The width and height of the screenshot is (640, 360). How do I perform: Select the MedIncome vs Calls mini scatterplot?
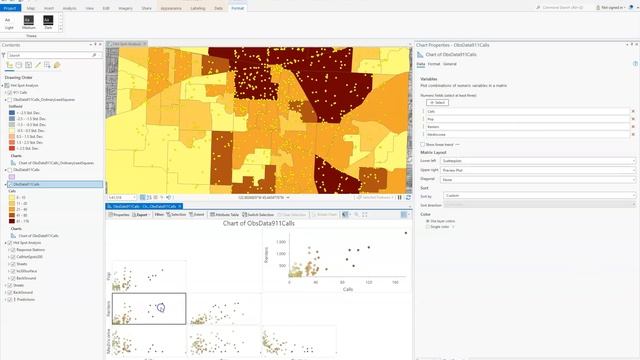coord(149,341)
